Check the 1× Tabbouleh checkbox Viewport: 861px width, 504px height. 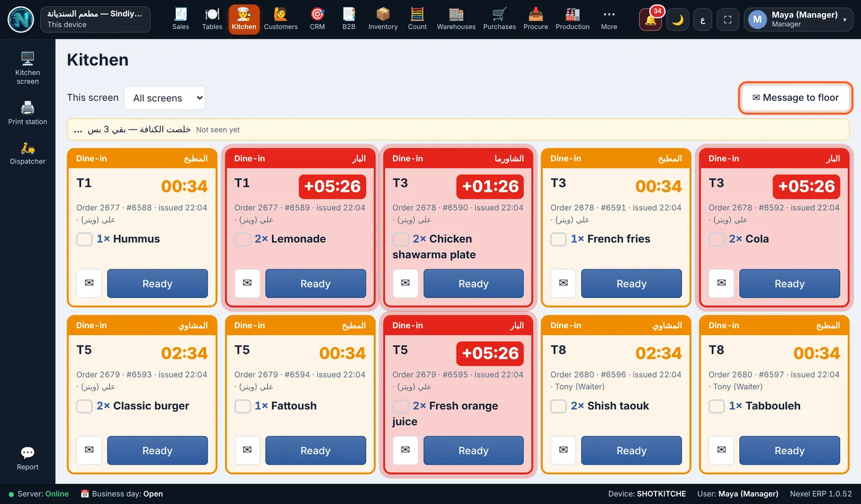(716, 406)
